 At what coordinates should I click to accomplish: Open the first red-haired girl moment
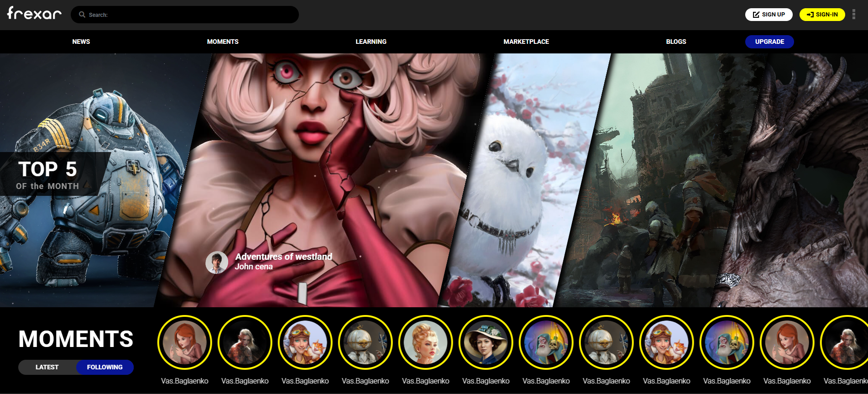(x=185, y=342)
